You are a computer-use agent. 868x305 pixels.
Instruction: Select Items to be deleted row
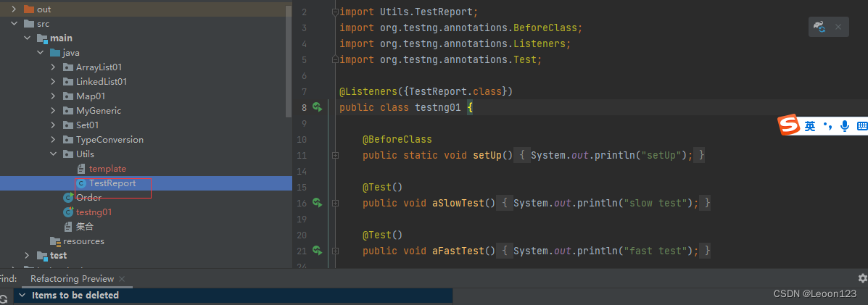tap(234, 296)
